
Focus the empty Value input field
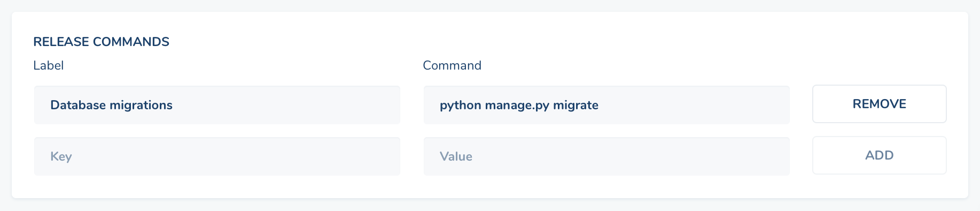coord(606,156)
